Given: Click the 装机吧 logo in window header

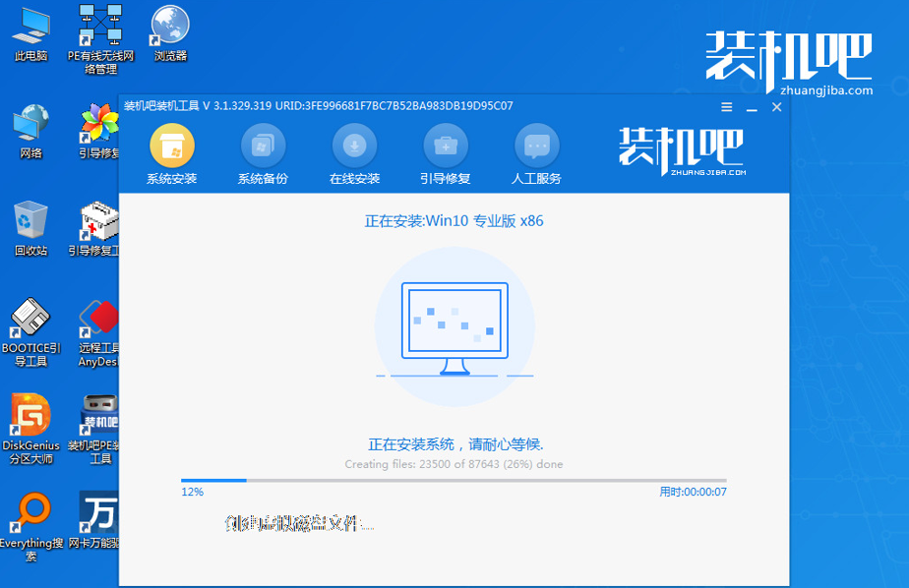Looking at the screenshot, I should 681,147.
